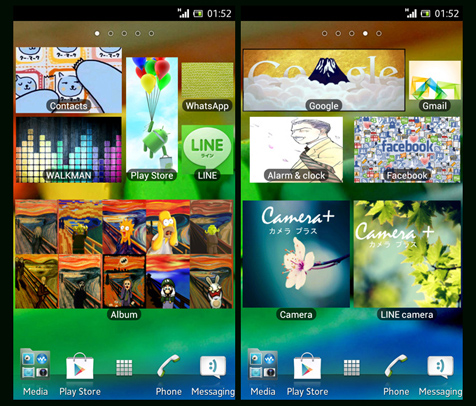Viewport: 476px width, 406px height.
Task: Open the Album Scream collage tile
Action: 124,254
